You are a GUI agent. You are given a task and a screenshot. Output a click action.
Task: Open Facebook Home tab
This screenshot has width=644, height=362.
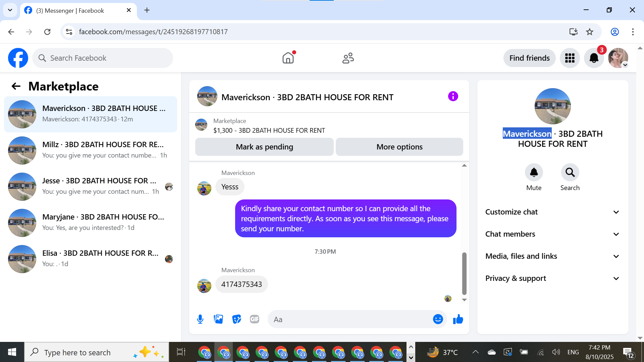point(288,58)
